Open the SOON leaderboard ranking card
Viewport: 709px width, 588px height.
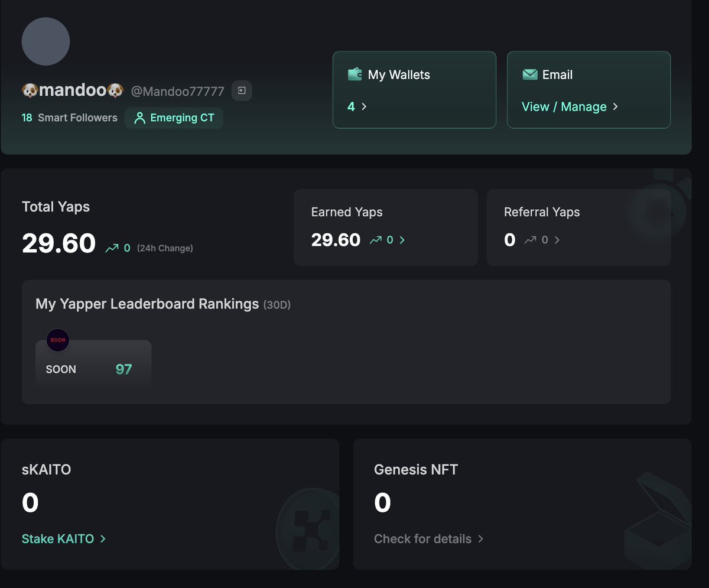tap(93, 364)
